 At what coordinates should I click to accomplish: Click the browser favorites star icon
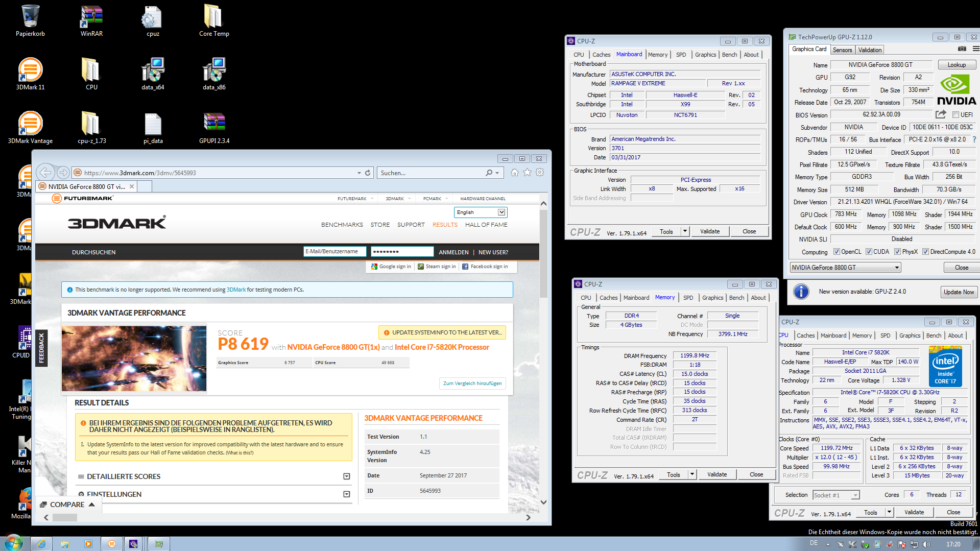point(527,173)
